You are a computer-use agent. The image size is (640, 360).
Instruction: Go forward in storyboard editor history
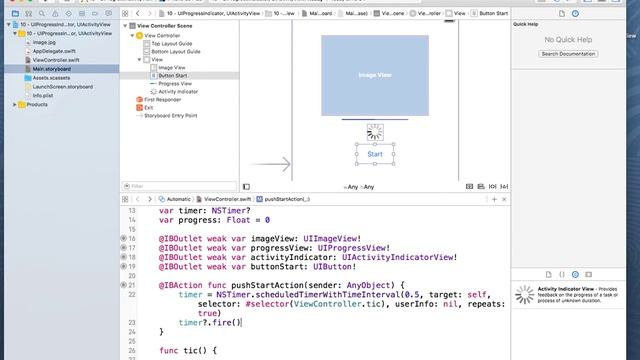[x=149, y=13]
